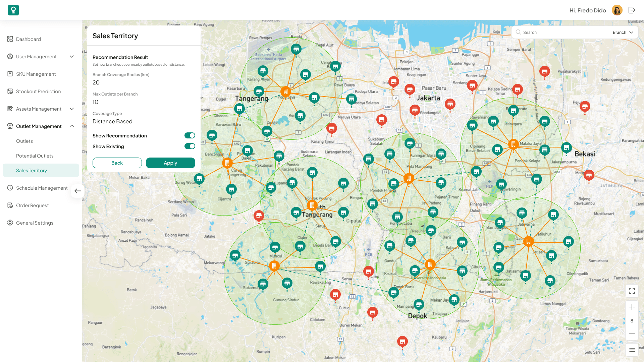Toggle Show Recommendation switch
The image size is (644, 362).
[190, 135]
